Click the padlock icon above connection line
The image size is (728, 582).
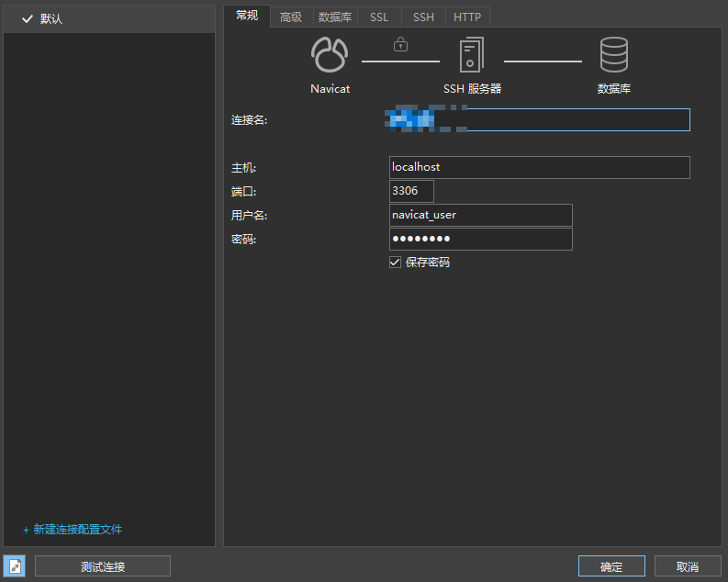coord(400,45)
